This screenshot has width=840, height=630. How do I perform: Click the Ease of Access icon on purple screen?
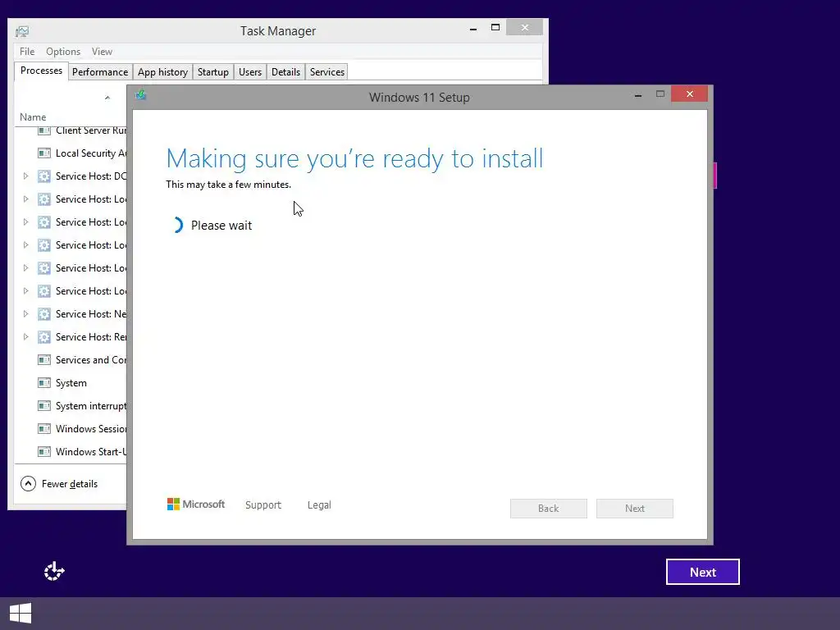point(54,572)
